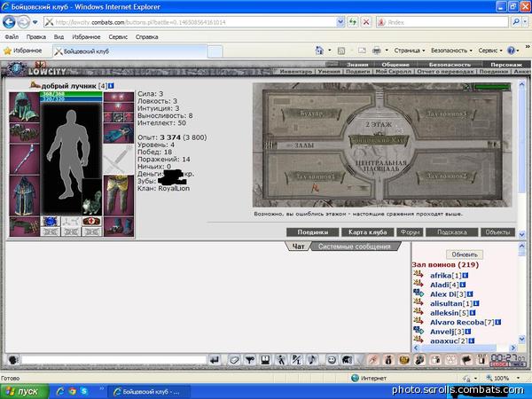Click the floppy disk save icon in chat bar
This screenshot has height=399, width=532.
tap(265, 360)
